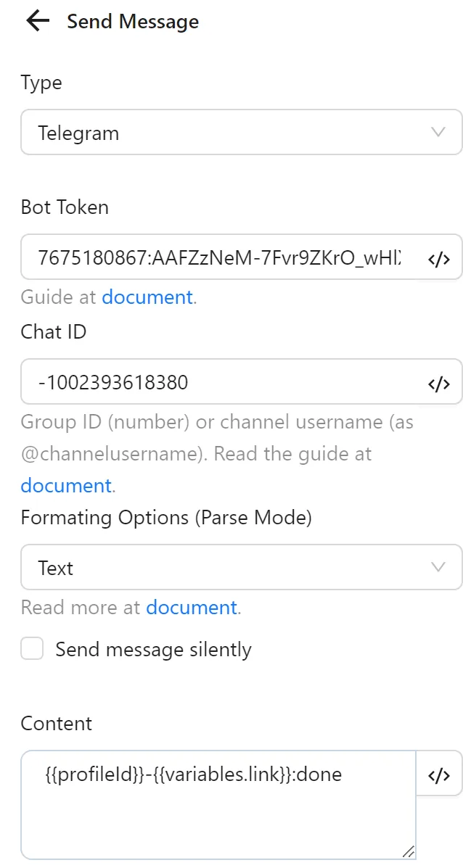Click the document link below Chat ID
The height and width of the screenshot is (868, 463).
coord(65,485)
